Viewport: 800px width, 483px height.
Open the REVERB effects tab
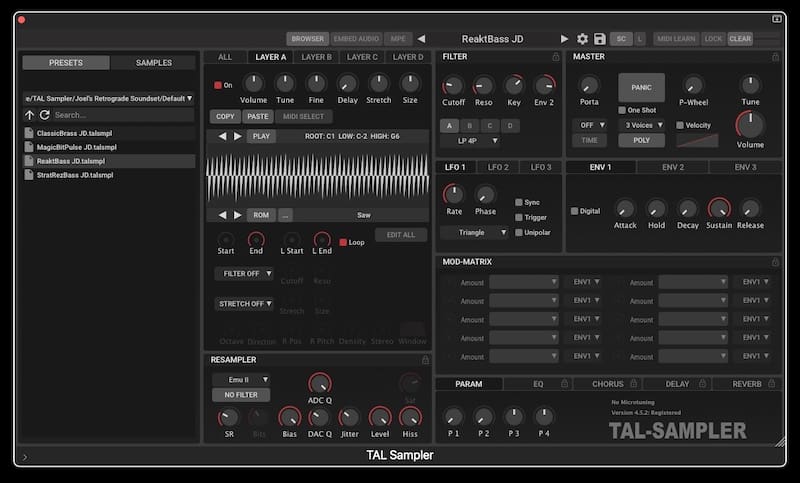click(746, 384)
